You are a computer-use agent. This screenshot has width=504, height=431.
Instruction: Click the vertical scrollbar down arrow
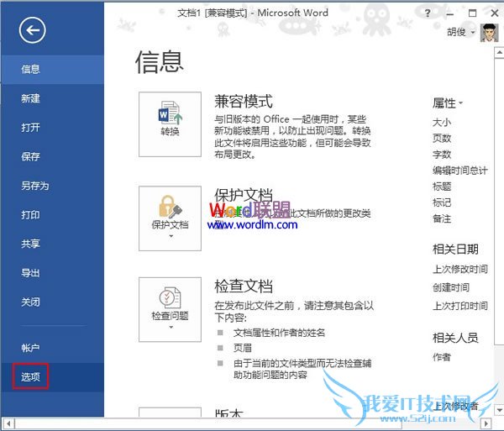click(499, 410)
